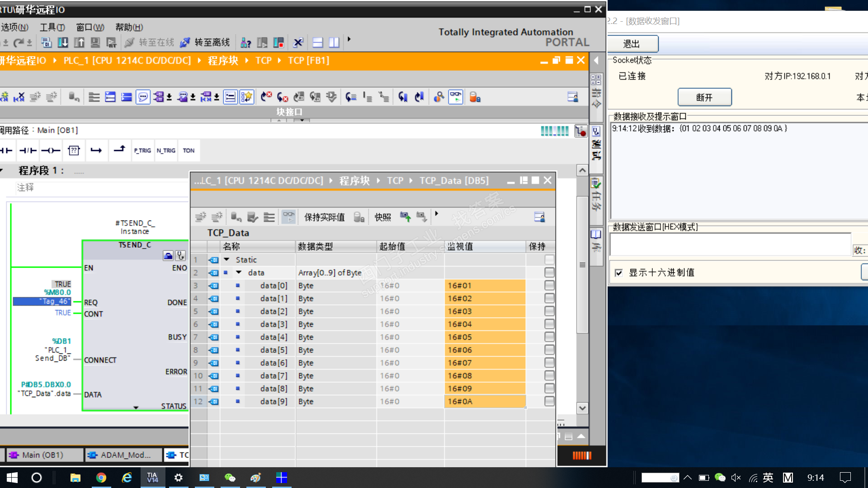Check the 保持 retain box for data[9]
This screenshot has height=488, width=868.
[549, 401]
